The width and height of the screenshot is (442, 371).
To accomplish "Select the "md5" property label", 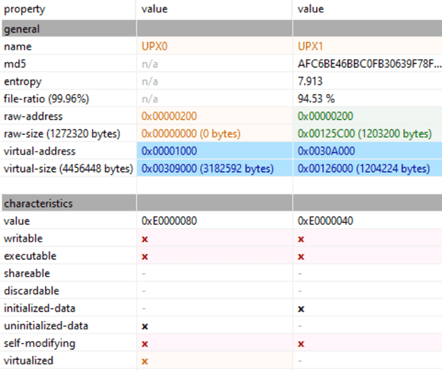I will [x=15, y=64].
